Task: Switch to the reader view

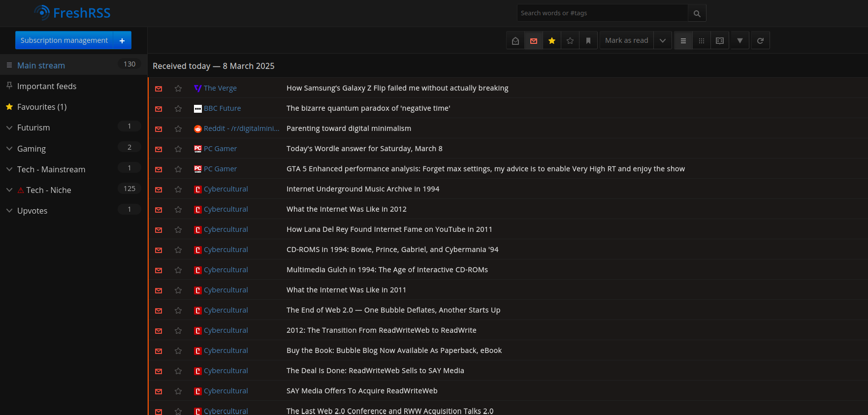Action: click(x=720, y=41)
